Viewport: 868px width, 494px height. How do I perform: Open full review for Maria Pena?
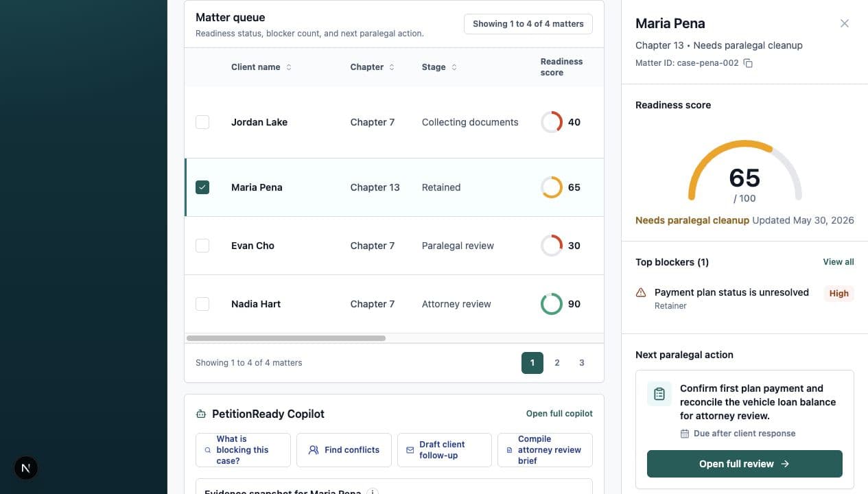[x=744, y=464]
